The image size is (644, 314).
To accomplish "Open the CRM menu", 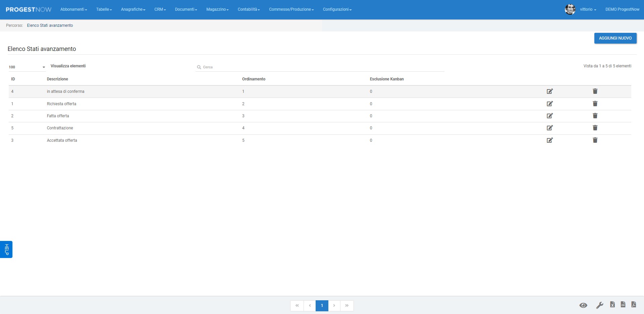I will pos(160,9).
